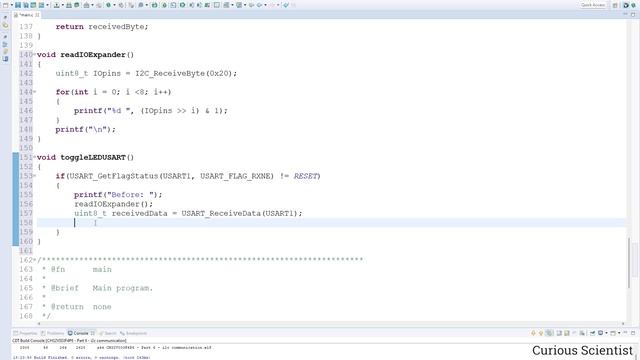Image resolution: width=640 pixels, height=360 pixels.
Task: Click the Save toolbar icon
Action: (x=18, y=5)
